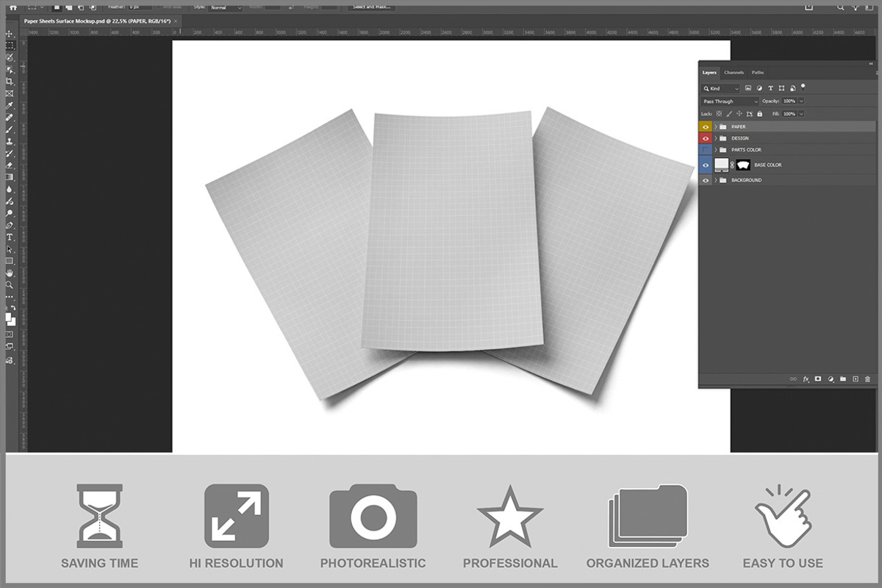Open the Fill slider dropdown arrow
The height and width of the screenshot is (588, 882).
(x=801, y=114)
